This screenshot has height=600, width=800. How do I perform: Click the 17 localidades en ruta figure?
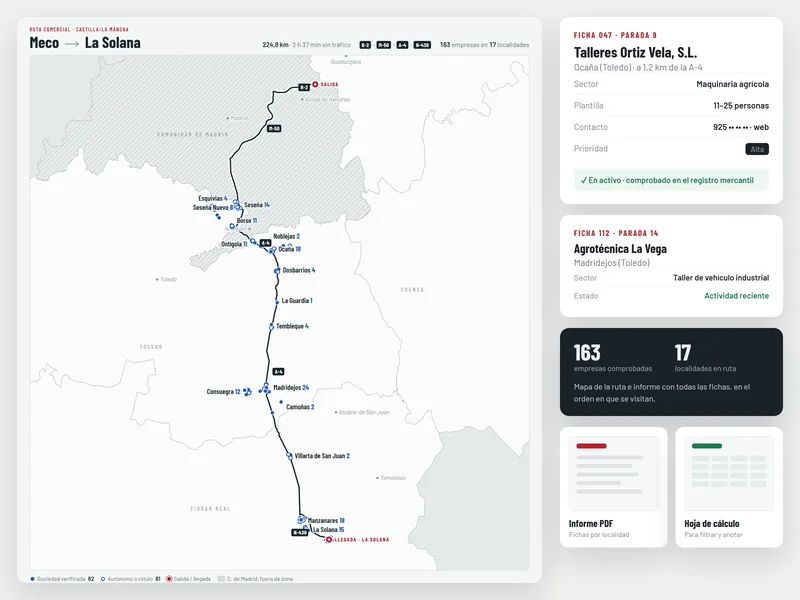pos(683,353)
